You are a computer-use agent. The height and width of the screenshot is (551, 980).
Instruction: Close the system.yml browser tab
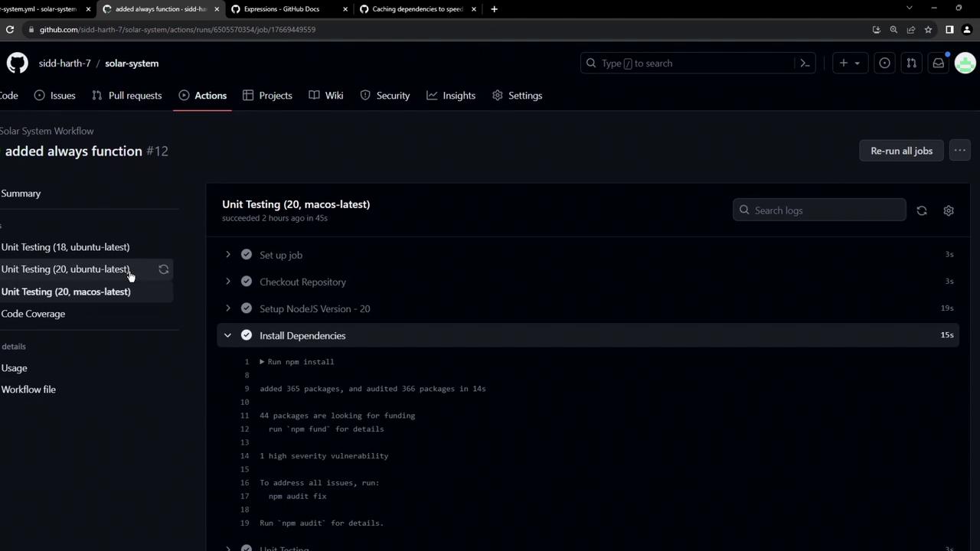coord(88,9)
